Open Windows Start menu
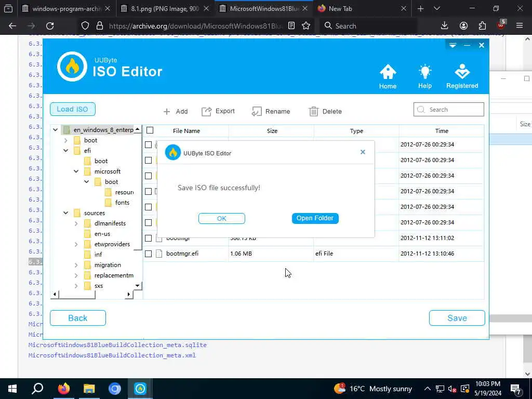532x399 pixels. click(x=12, y=389)
